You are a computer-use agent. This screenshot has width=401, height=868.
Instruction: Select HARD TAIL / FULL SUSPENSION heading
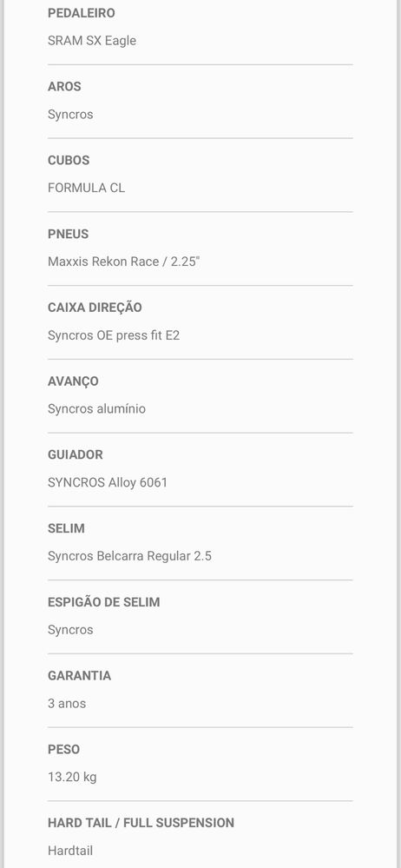pyautogui.click(x=141, y=823)
